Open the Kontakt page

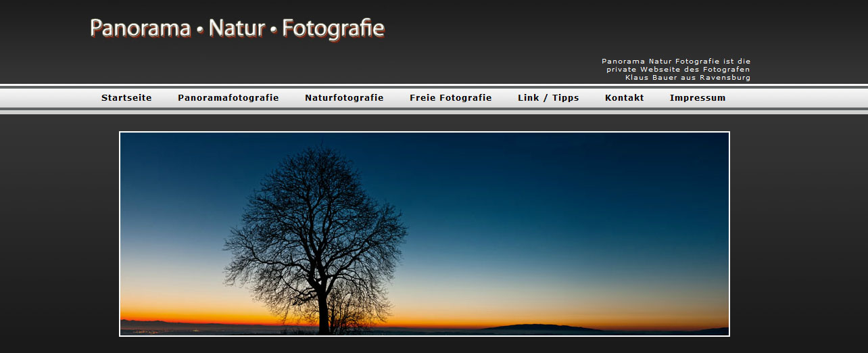tap(624, 98)
